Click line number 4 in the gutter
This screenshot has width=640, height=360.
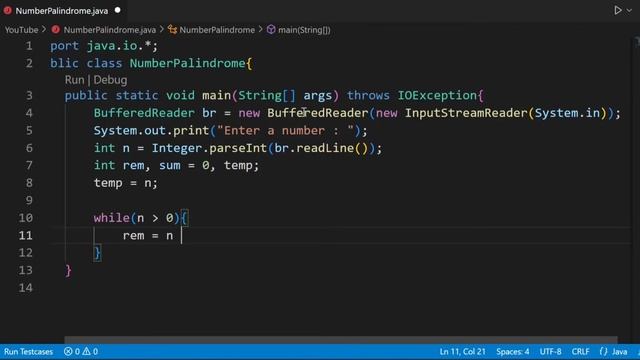click(x=29, y=113)
